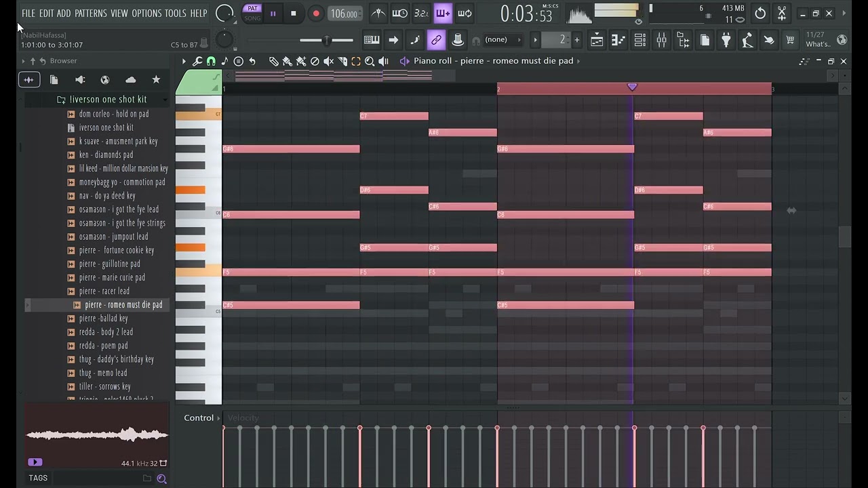Select the playback speaker tool
Screen dimensions: 868x488
coord(383,61)
